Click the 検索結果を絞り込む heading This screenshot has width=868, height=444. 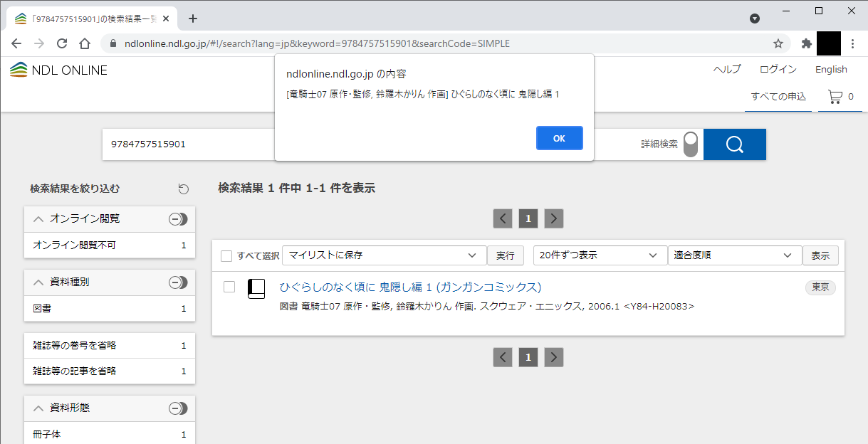75,189
